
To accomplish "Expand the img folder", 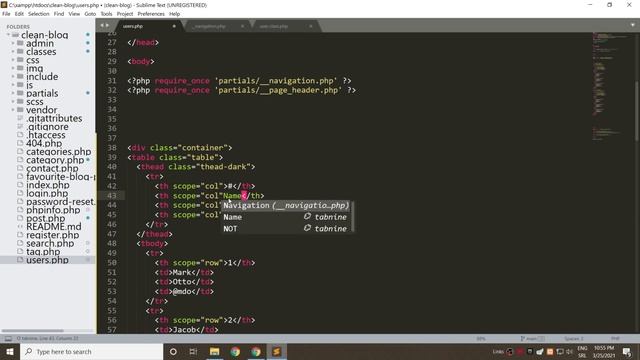I will click(13, 69).
